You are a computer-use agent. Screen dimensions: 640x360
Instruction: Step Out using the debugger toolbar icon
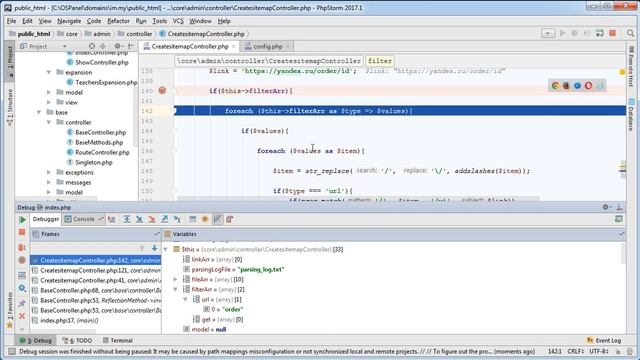point(164,219)
